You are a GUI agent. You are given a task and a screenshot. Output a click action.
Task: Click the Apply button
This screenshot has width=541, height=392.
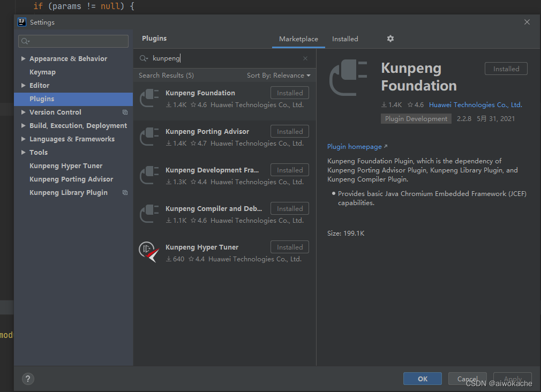(x=513, y=379)
